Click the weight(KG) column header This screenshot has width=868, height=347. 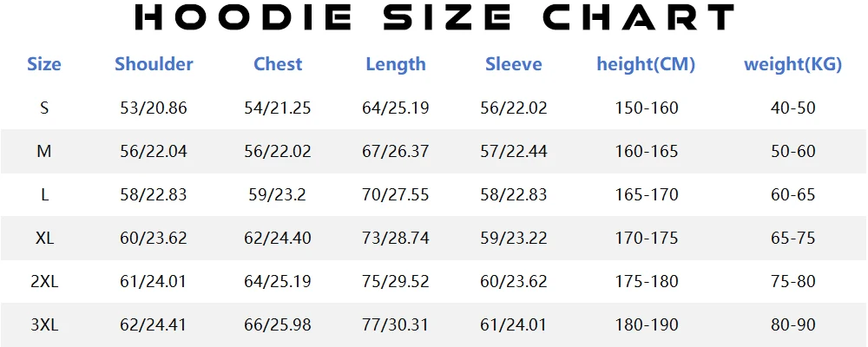[793, 64]
